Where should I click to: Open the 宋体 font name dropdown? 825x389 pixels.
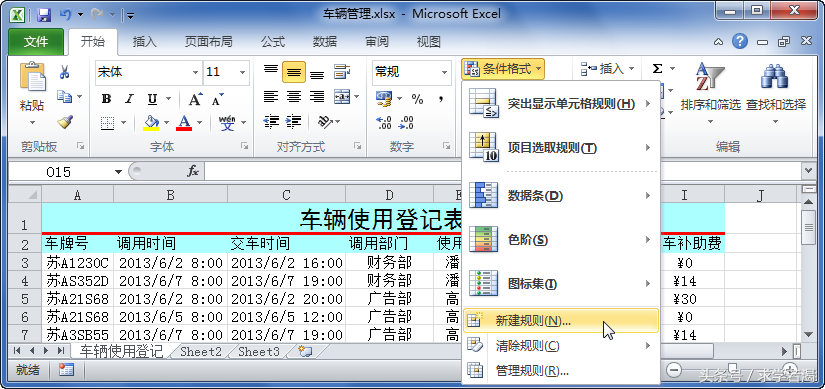click(195, 73)
